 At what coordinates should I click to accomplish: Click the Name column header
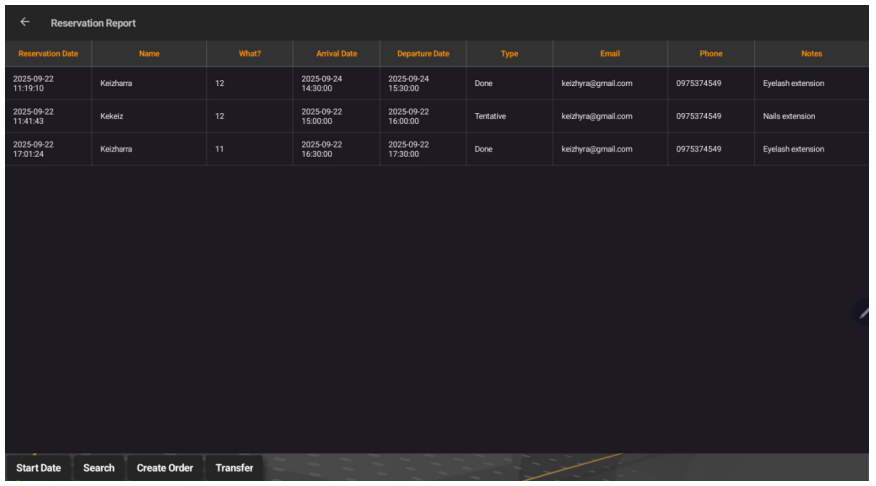(149, 53)
